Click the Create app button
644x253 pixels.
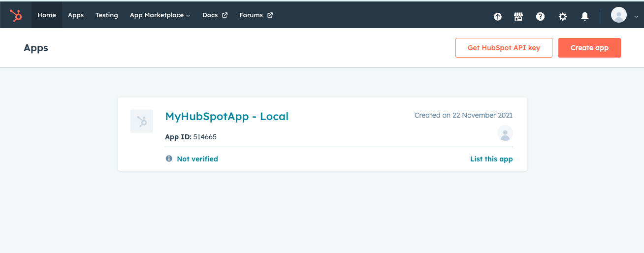pos(589,48)
